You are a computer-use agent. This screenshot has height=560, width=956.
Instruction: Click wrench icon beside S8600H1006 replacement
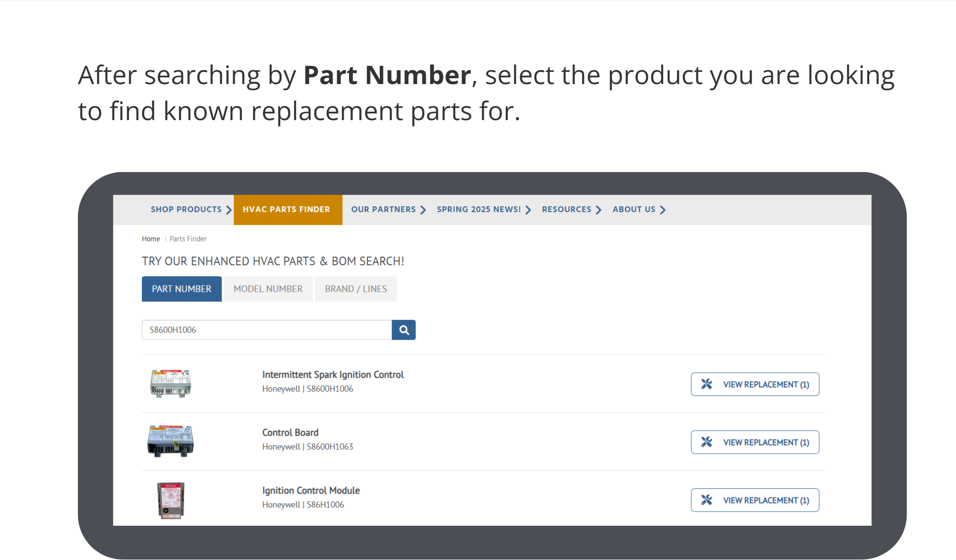[x=706, y=384]
